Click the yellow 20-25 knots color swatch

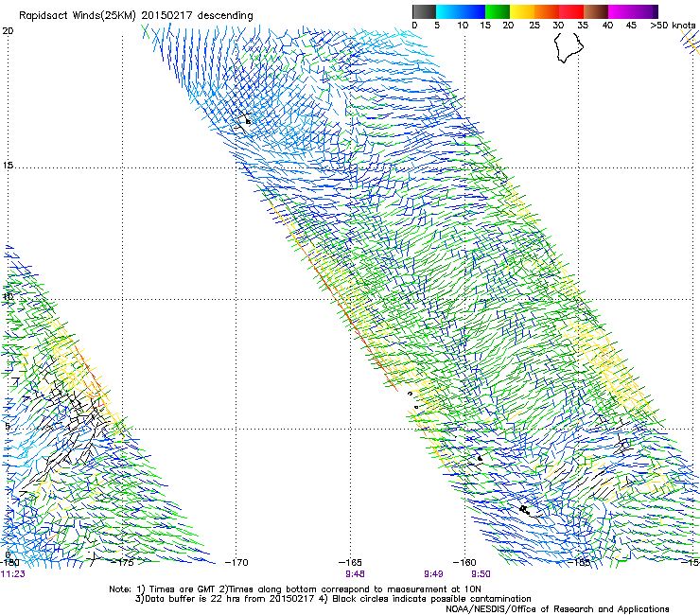pyautogui.click(x=522, y=11)
